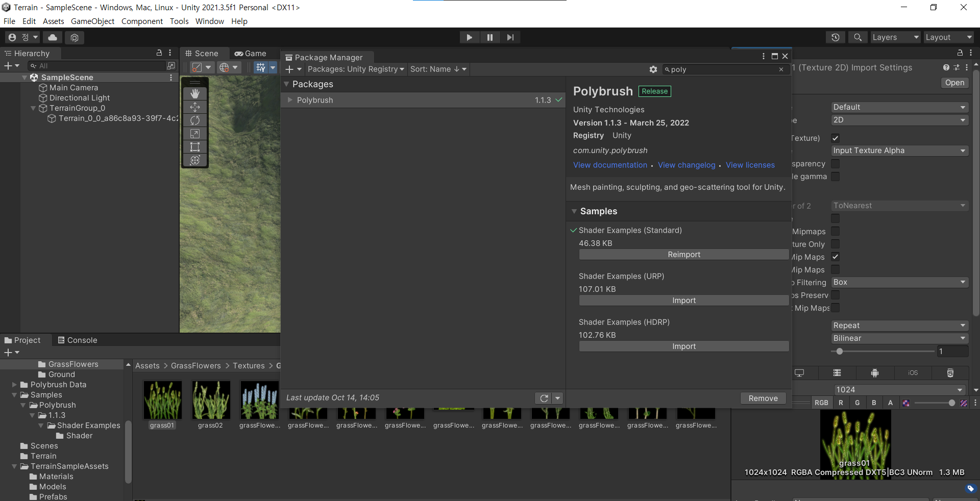Viewport: 980px width, 501px height.
Task: Toggle grid snapping icon in Scene
Action: tap(261, 67)
